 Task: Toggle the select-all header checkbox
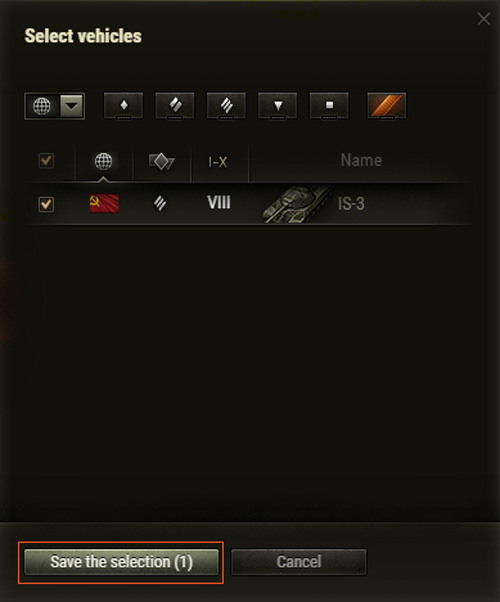46,160
